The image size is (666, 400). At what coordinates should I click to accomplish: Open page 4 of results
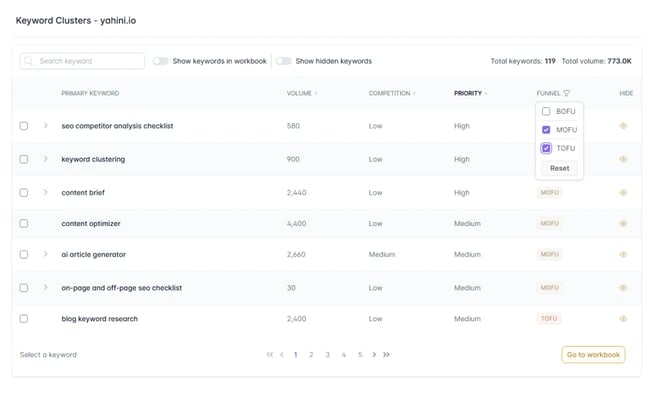pos(344,355)
